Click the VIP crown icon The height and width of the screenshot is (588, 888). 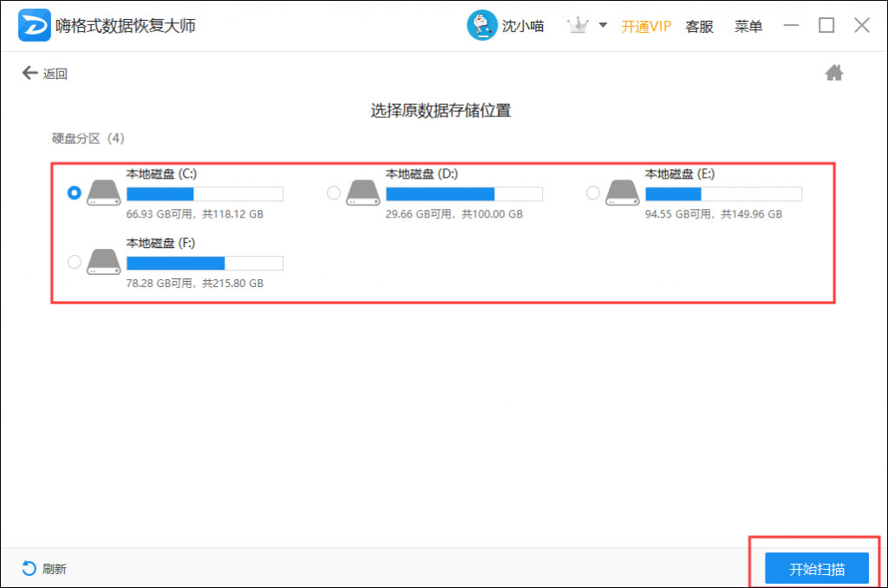click(x=577, y=25)
